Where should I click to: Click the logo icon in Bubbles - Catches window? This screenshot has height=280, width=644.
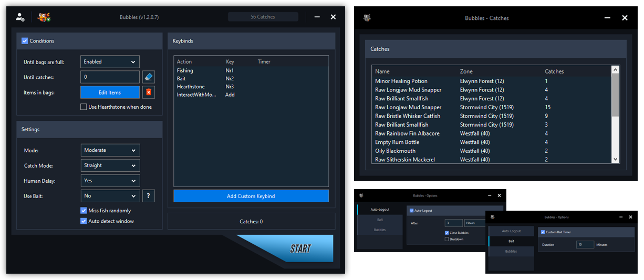coord(367,18)
